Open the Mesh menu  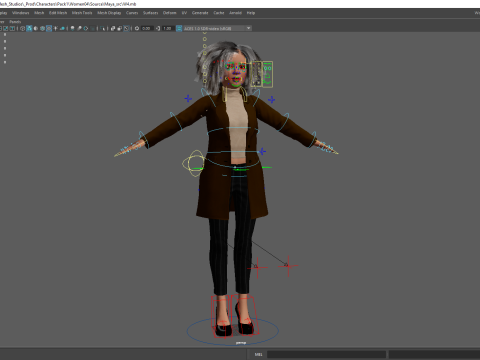tap(39, 13)
